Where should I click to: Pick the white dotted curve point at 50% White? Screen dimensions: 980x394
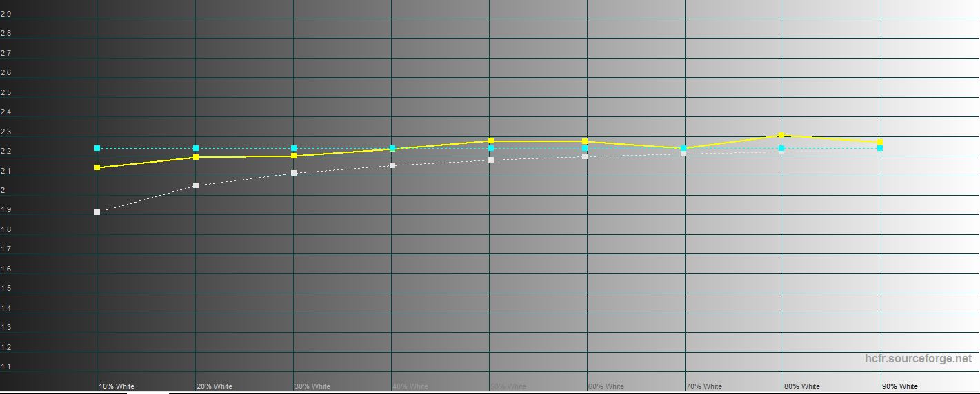[x=491, y=160]
